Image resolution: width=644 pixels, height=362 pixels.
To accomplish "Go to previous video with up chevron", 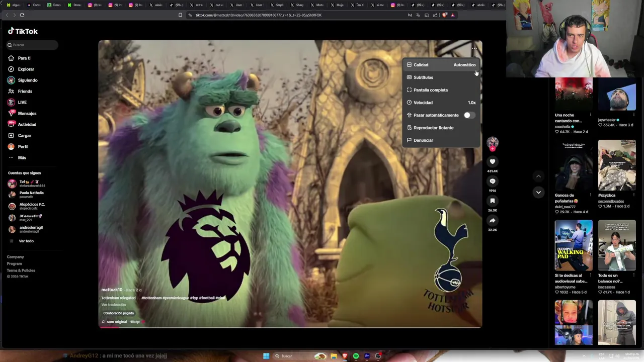I will click(x=538, y=176).
